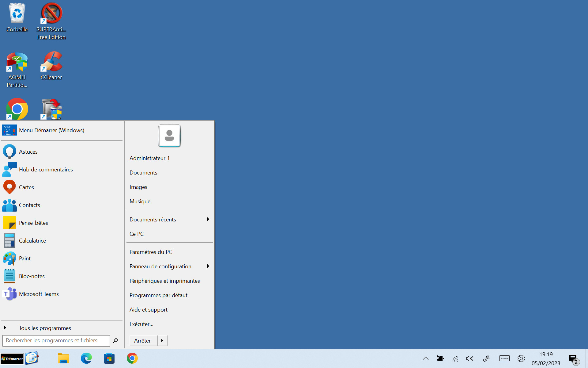Open the touch keyboard tray icon
The image size is (588, 368).
pos(504,358)
